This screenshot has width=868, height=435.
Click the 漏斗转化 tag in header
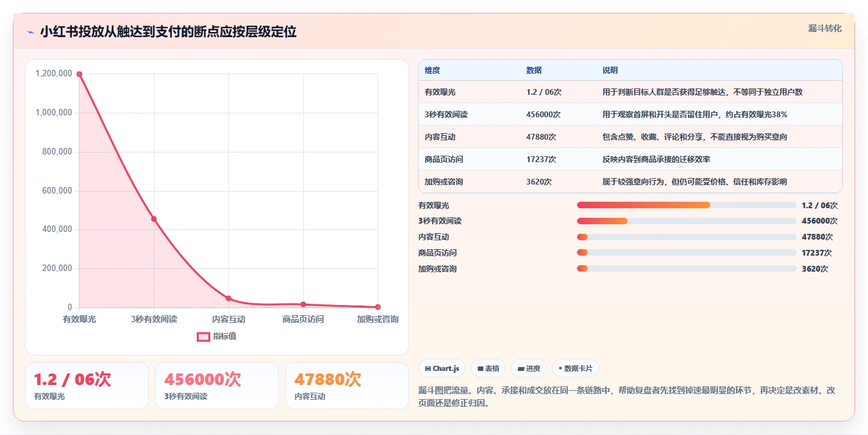[x=824, y=28]
